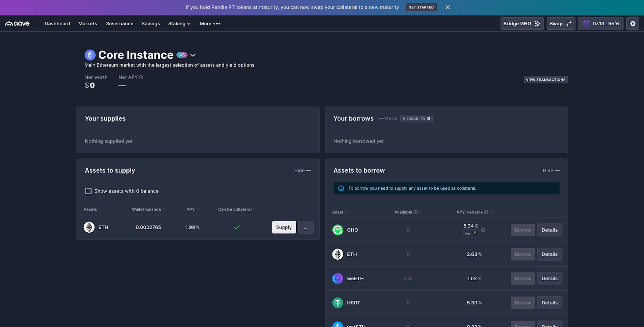644x327 pixels.
Task: Click GHO Borrow button
Action: [x=523, y=230]
